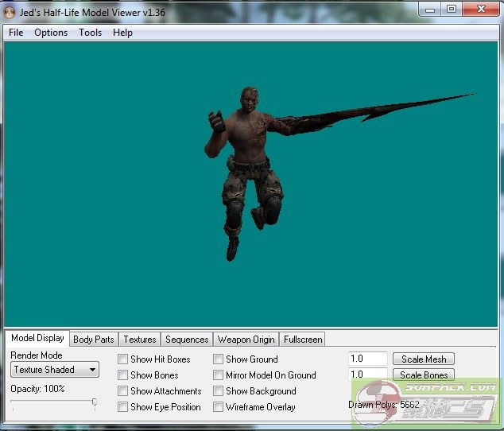Toggle Mirror Model On Ground checkbox
Screen dimensions: 504x431
[218, 375]
